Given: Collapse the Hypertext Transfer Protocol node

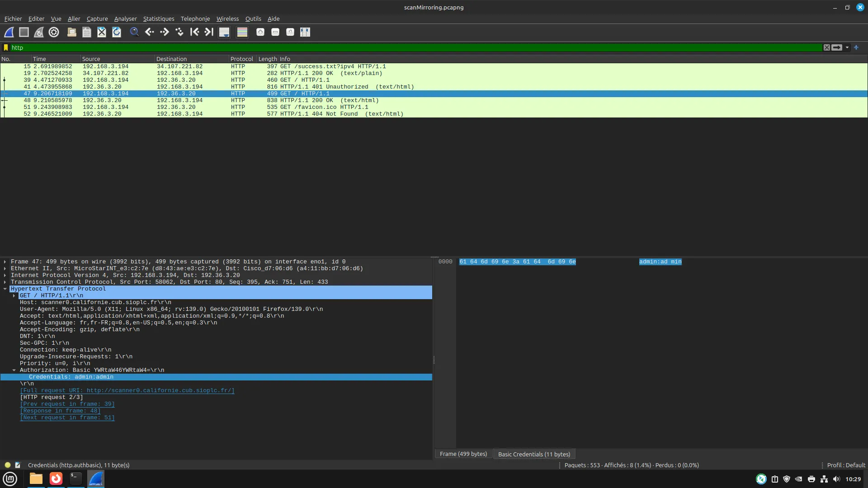Looking at the screenshot, I should coord(5,289).
